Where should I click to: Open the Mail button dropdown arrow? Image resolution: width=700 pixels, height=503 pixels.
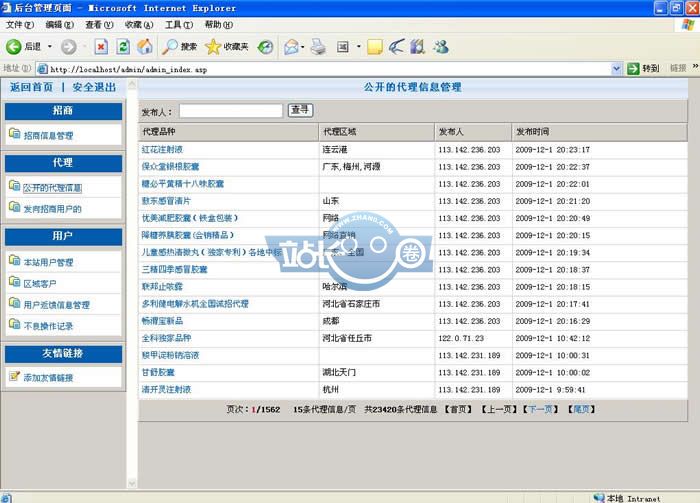pos(303,46)
